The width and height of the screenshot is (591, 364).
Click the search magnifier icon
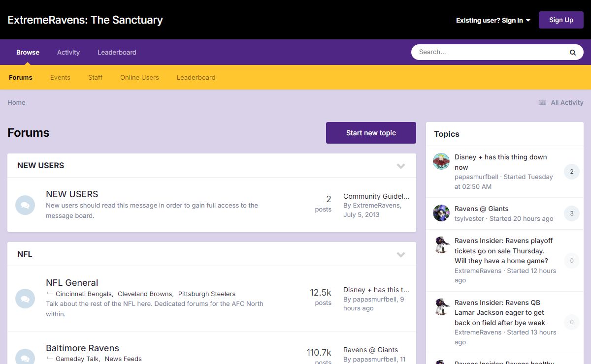[x=572, y=52]
